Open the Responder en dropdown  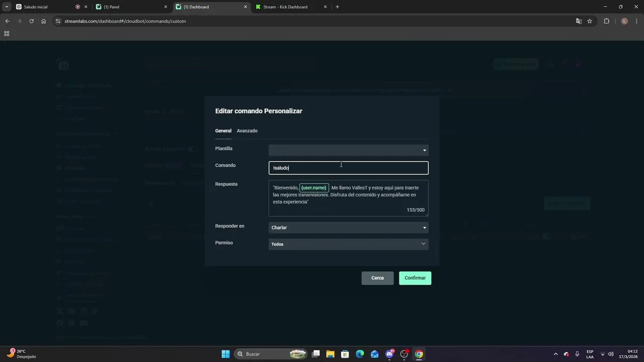[x=349, y=228]
